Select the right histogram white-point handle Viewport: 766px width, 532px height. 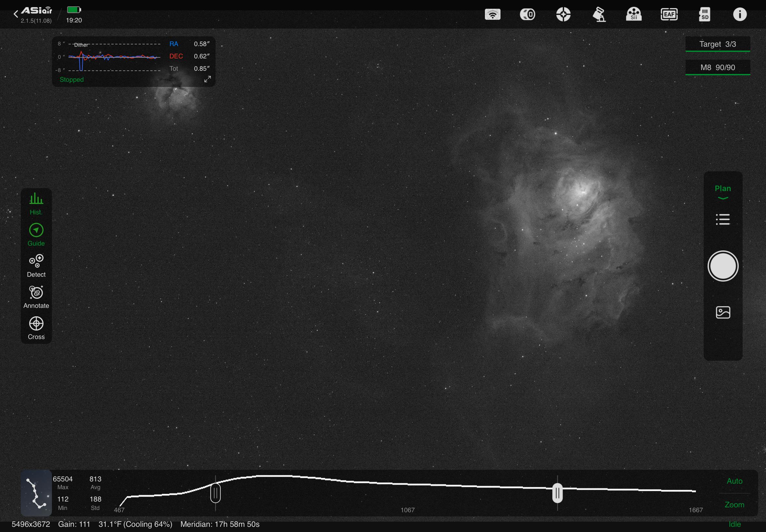tap(557, 493)
